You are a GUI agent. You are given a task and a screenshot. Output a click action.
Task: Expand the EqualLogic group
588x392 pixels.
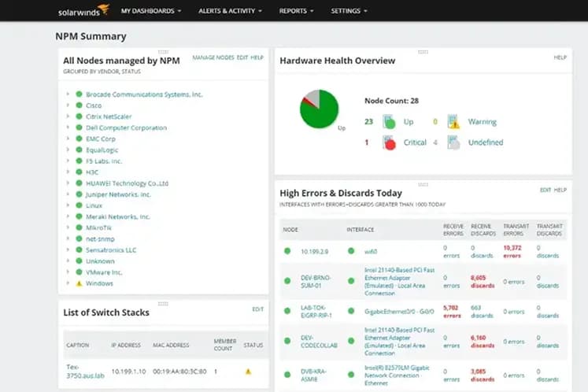pos(68,150)
